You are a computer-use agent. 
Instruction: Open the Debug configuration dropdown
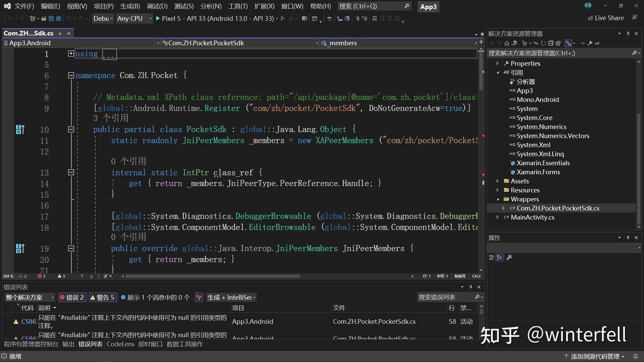(x=103, y=18)
